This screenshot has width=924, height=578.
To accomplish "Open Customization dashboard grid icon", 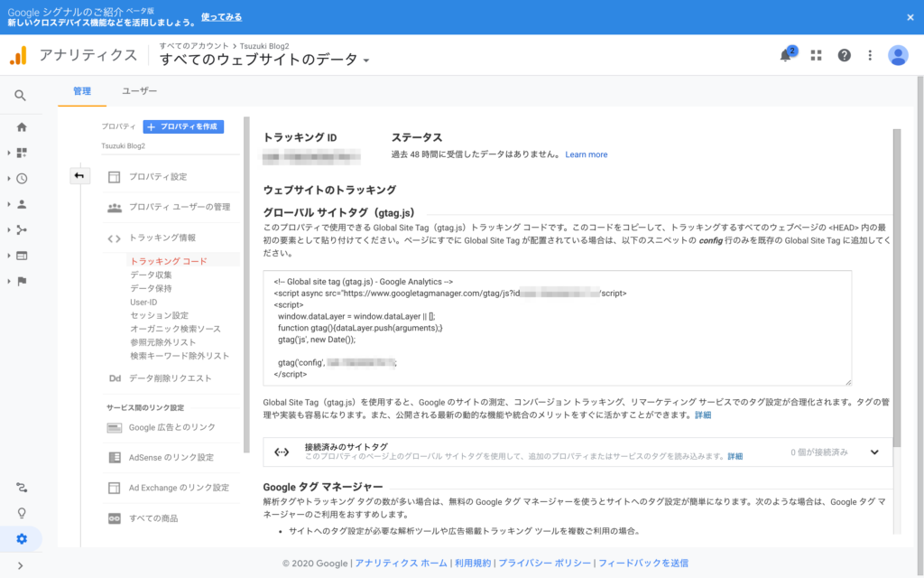I will coord(22,153).
